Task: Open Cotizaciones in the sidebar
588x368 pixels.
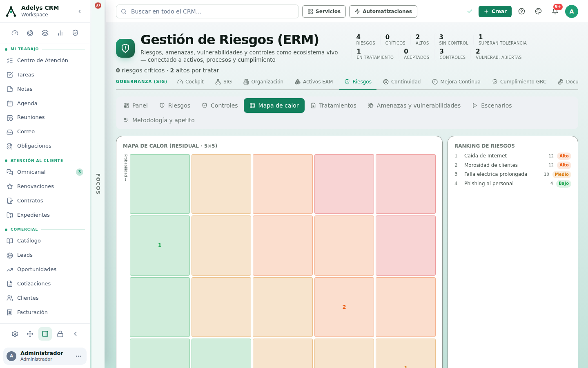Action: tap(45, 284)
